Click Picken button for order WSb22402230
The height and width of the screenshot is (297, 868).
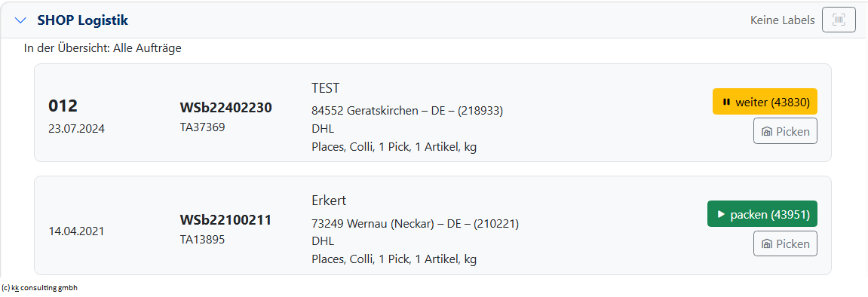point(785,131)
